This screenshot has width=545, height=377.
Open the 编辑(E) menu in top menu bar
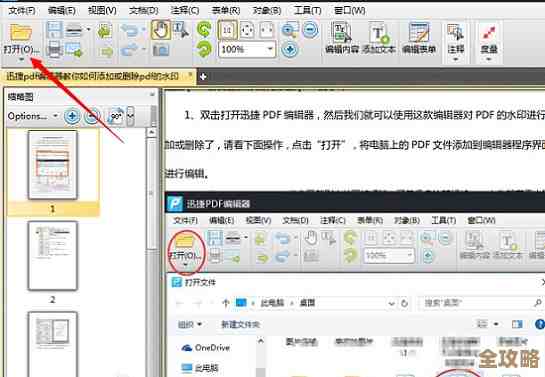tap(62, 11)
